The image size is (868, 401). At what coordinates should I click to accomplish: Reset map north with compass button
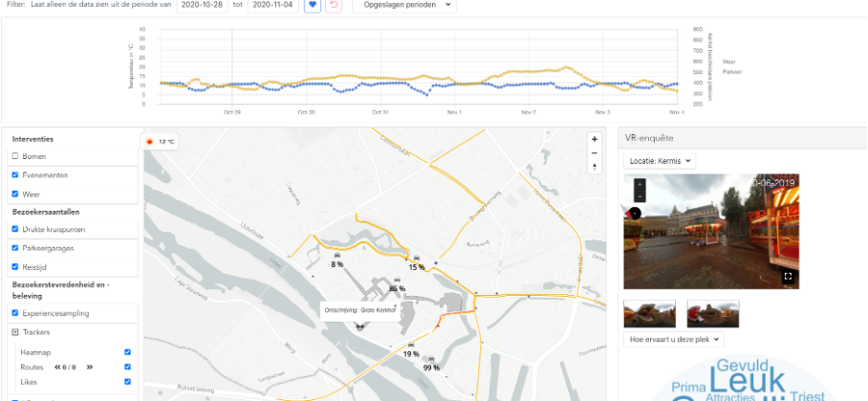[594, 167]
